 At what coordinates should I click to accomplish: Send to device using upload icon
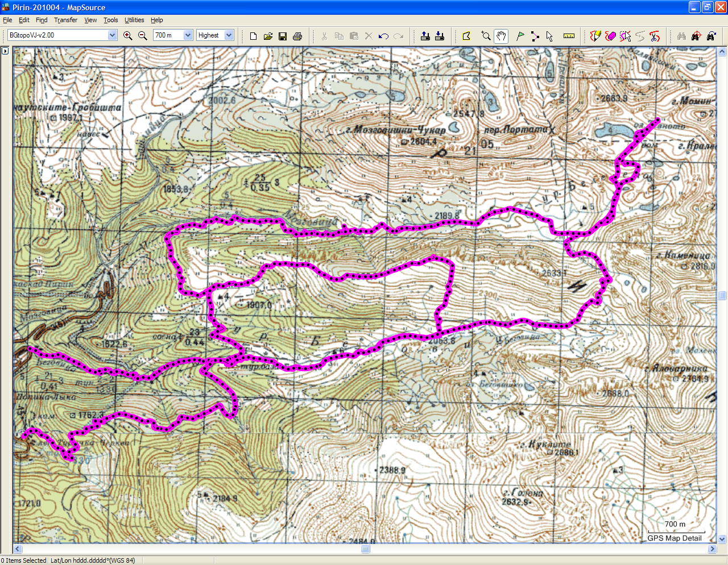[x=425, y=36]
